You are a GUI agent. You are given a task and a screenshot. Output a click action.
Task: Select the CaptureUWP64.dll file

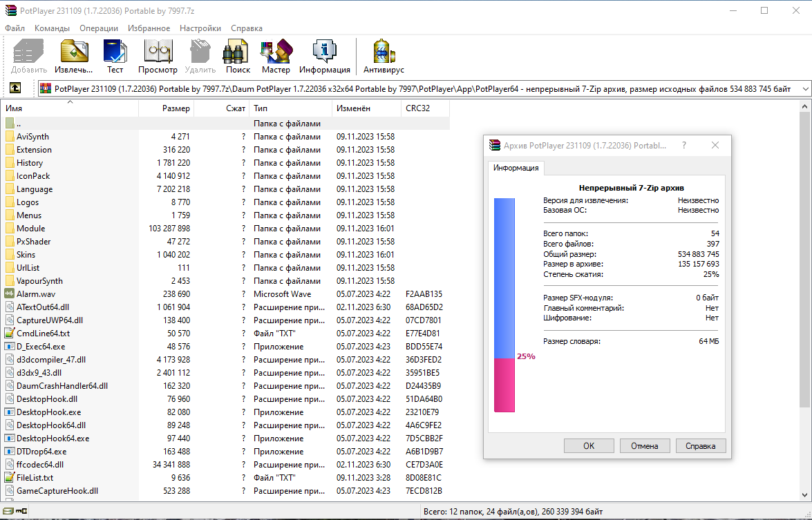pos(225,320)
